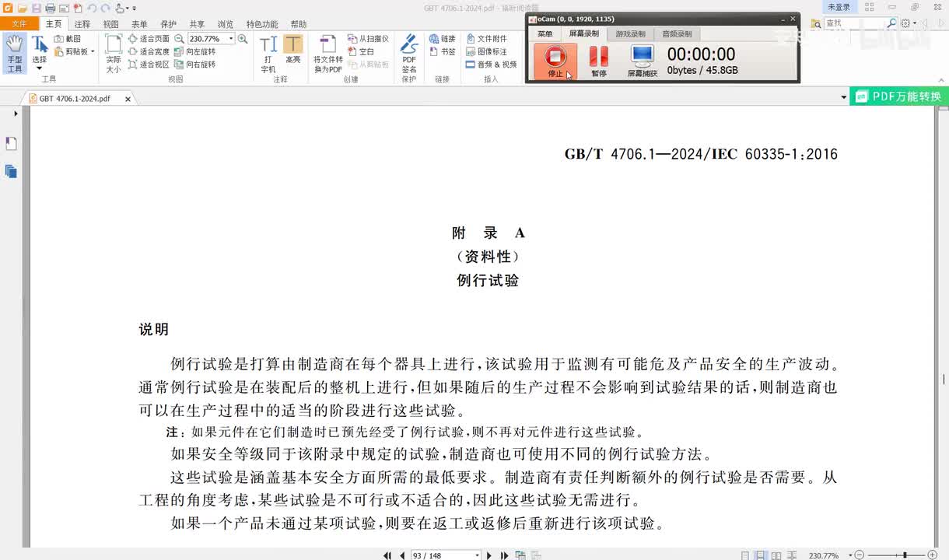Toggle the Highlight (高亮) tool
The height and width of the screenshot is (560, 949).
[x=293, y=50]
